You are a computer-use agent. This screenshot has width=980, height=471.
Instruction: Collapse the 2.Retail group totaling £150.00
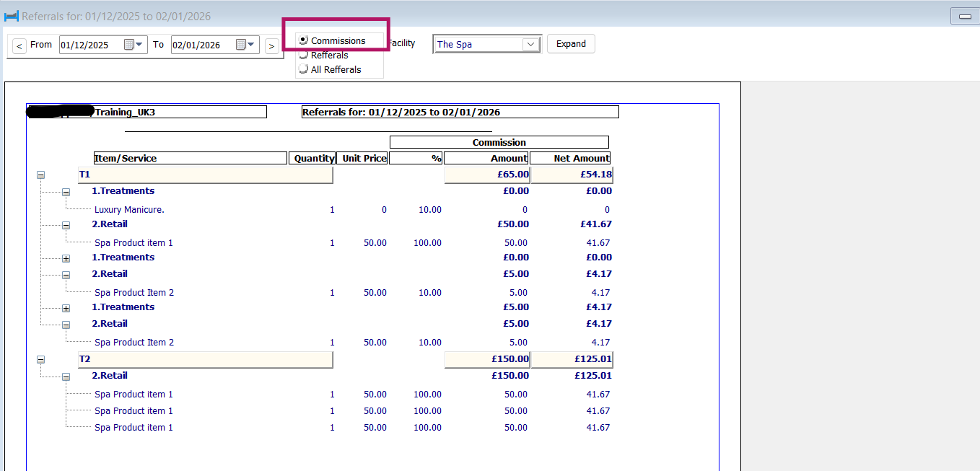click(66, 377)
